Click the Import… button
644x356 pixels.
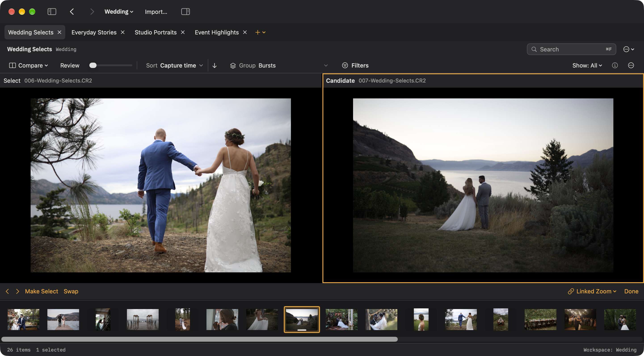[156, 12]
